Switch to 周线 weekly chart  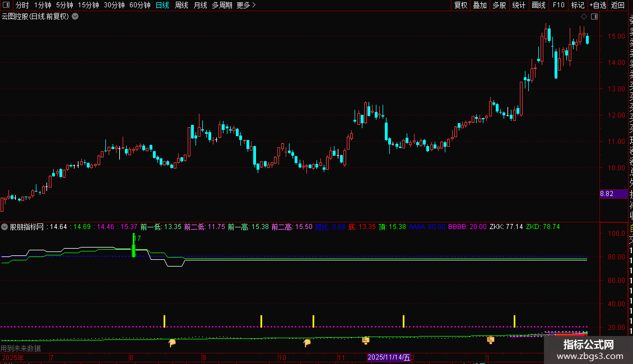pos(181,5)
